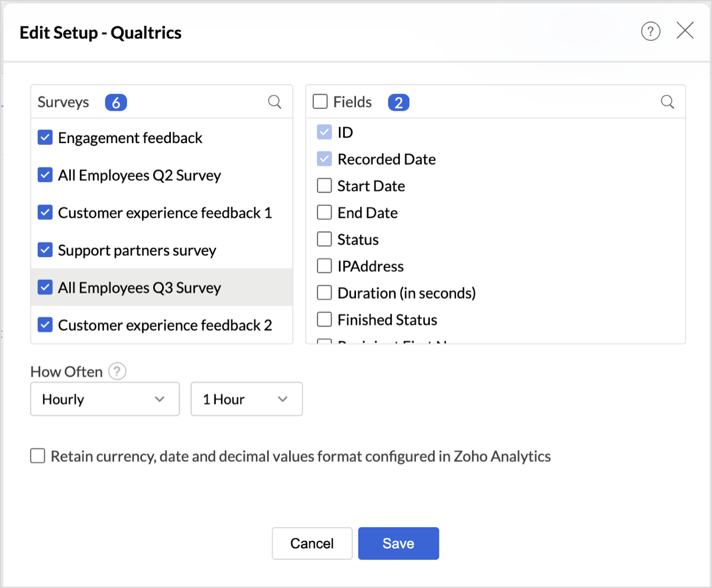Check the Status field checkbox
712x588 pixels.
pos(324,240)
